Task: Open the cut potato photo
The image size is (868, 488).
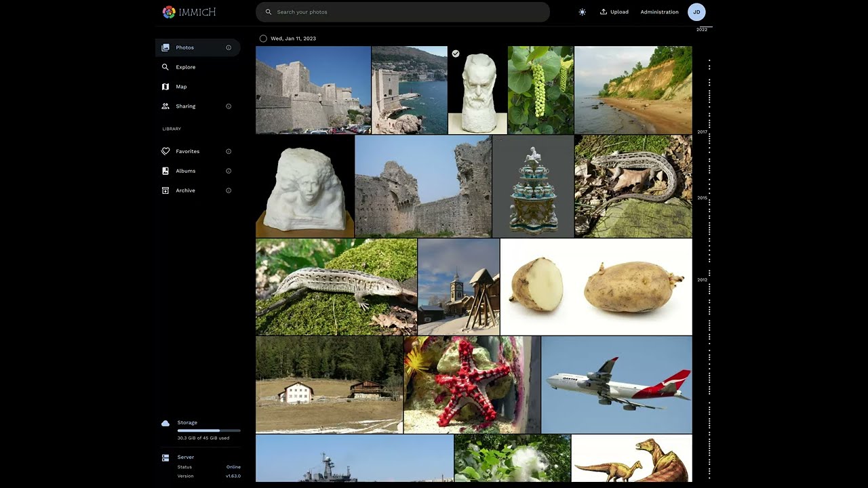Action: pyautogui.click(x=596, y=287)
